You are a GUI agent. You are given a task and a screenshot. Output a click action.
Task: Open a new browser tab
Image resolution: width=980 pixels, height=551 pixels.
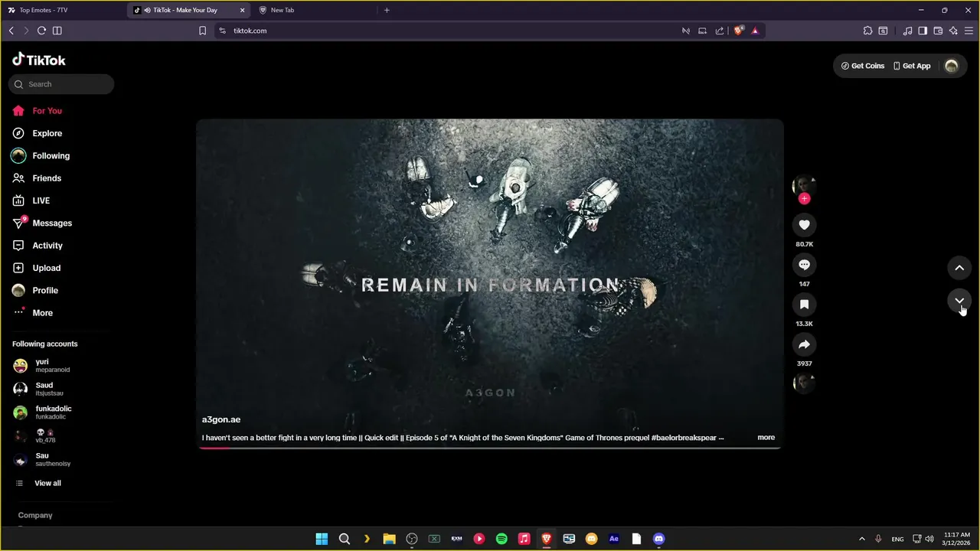(x=387, y=10)
